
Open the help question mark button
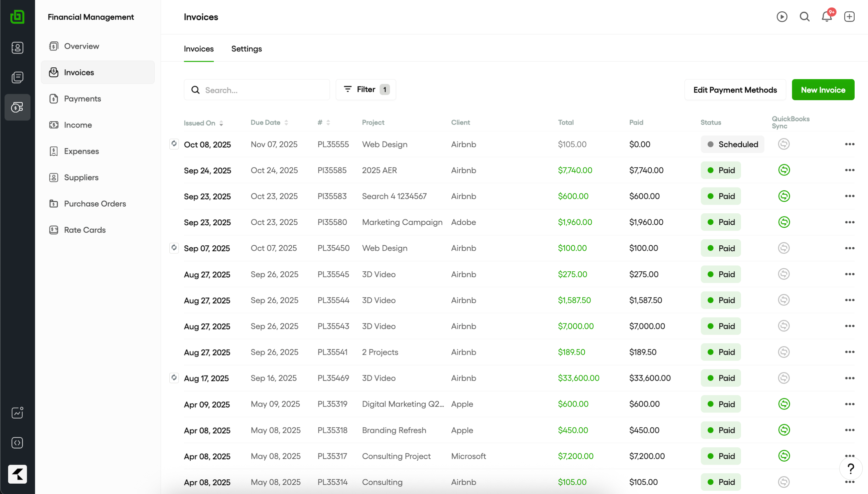tap(850, 469)
